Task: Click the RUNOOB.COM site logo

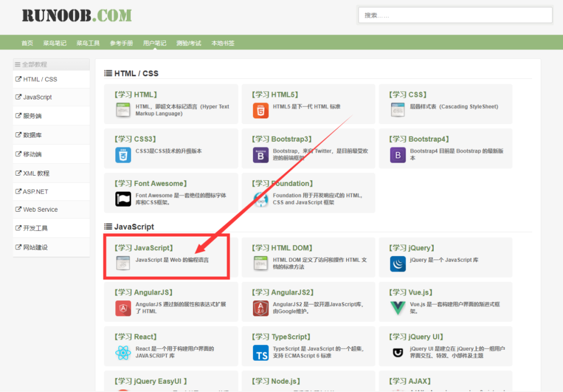Action: [77, 15]
